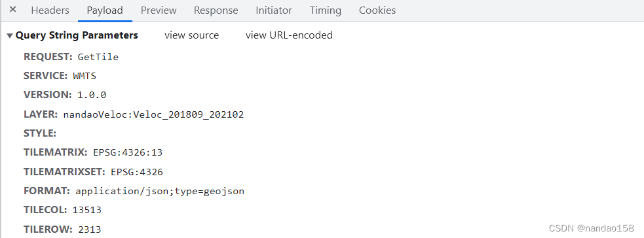Image resolution: width=644 pixels, height=238 pixels.
Task: Select the TILEMATRIX EPSG:4326:13 value
Action: coord(128,152)
